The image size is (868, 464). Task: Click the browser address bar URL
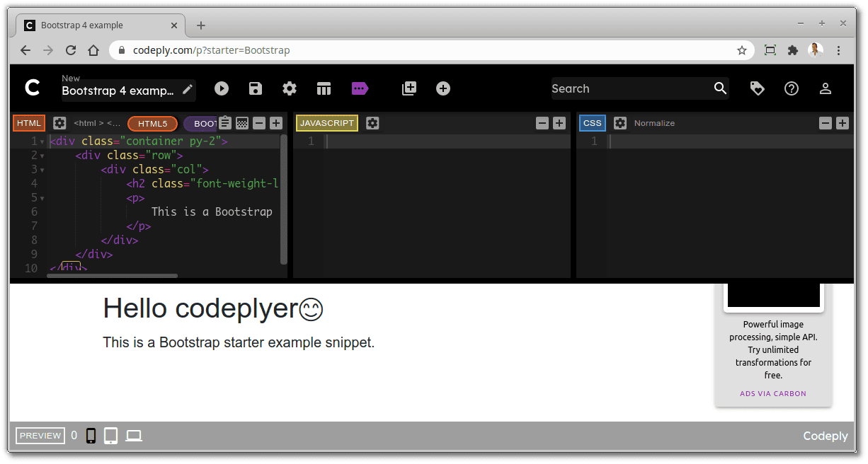click(x=212, y=50)
